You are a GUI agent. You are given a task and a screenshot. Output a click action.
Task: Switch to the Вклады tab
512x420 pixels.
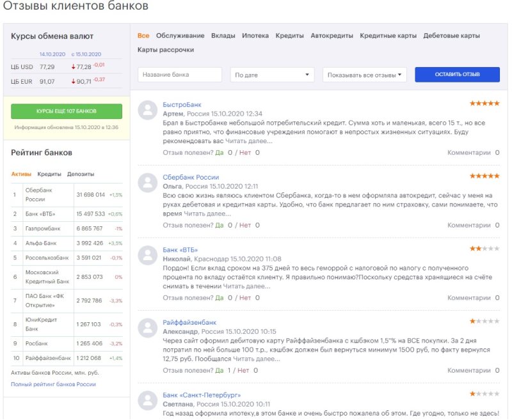tap(223, 36)
